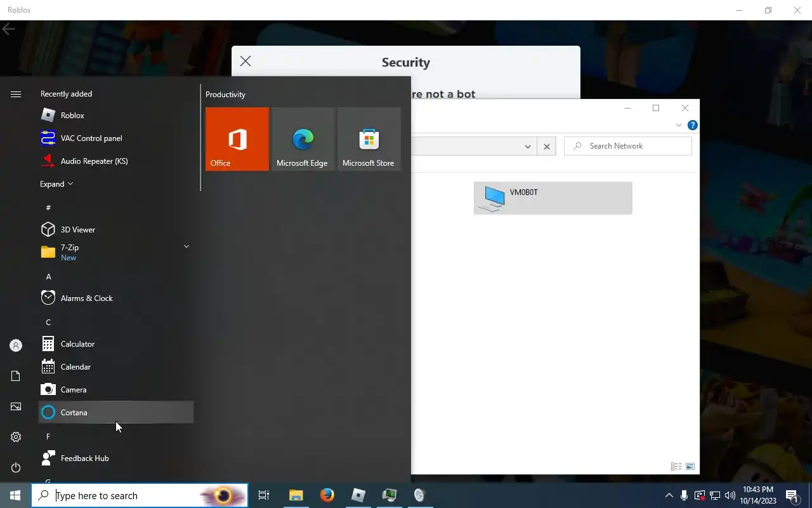Expand the ribbon chevron in Network window
The width and height of the screenshot is (812, 508).
(x=678, y=125)
